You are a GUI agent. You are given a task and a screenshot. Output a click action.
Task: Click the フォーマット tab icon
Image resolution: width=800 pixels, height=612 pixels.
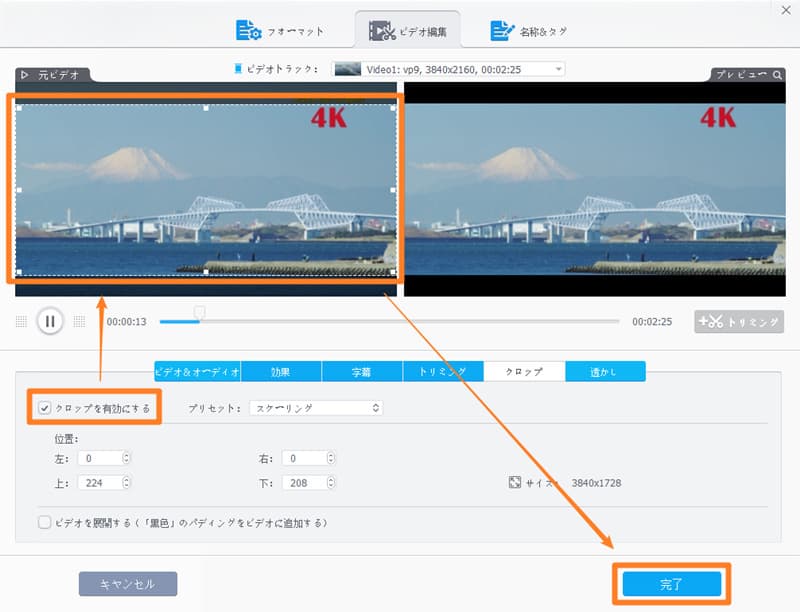248,31
